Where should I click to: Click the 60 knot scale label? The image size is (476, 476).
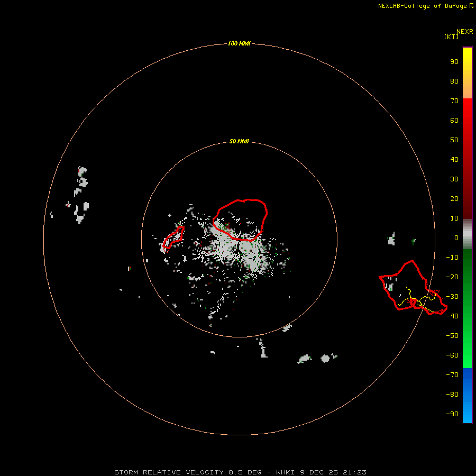coord(454,121)
